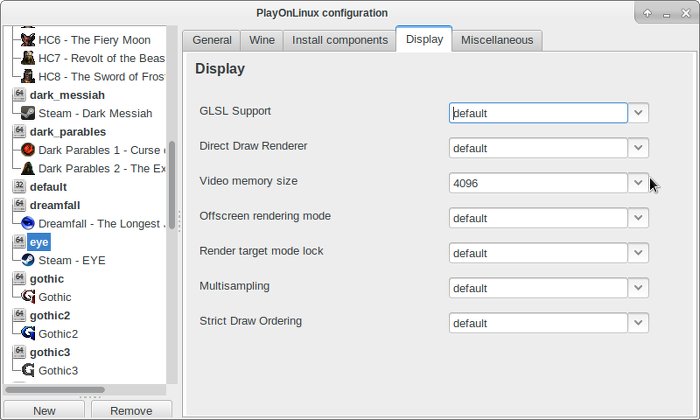Open the Miscellaneous tab
This screenshot has width=700, height=420.
[x=497, y=41]
